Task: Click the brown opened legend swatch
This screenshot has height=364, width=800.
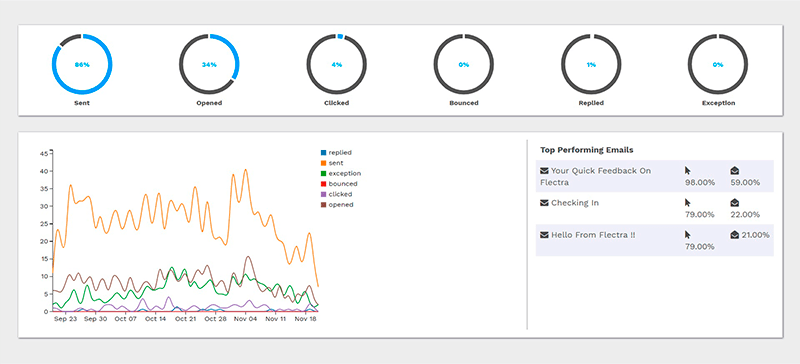Action: pyautogui.click(x=323, y=205)
